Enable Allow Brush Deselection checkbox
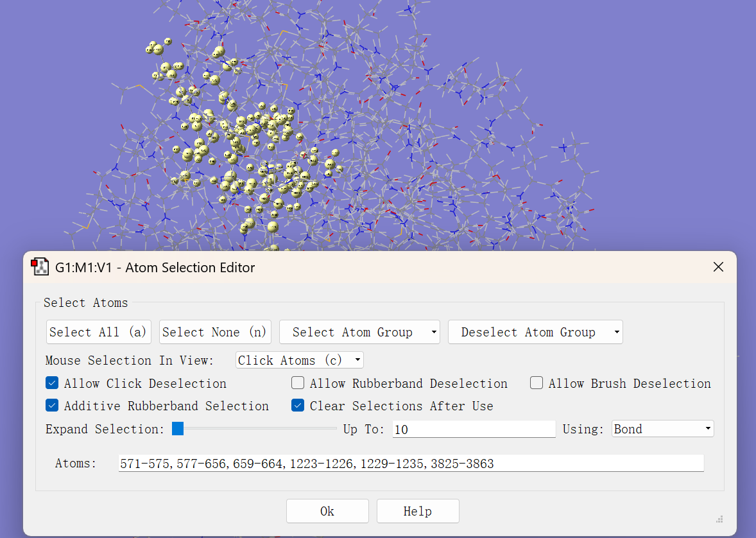 pyautogui.click(x=537, y=383)
